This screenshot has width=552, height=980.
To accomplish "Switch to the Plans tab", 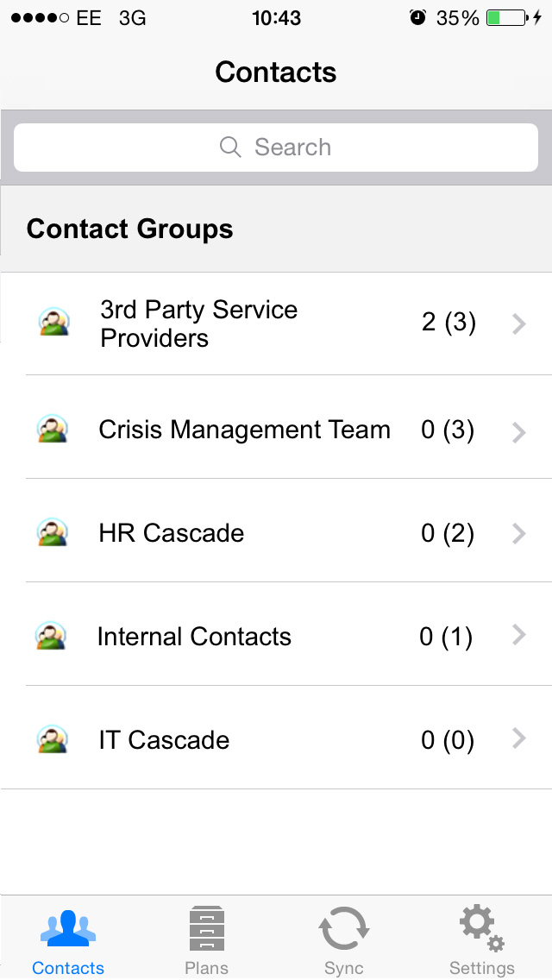I will click(207, 940).
